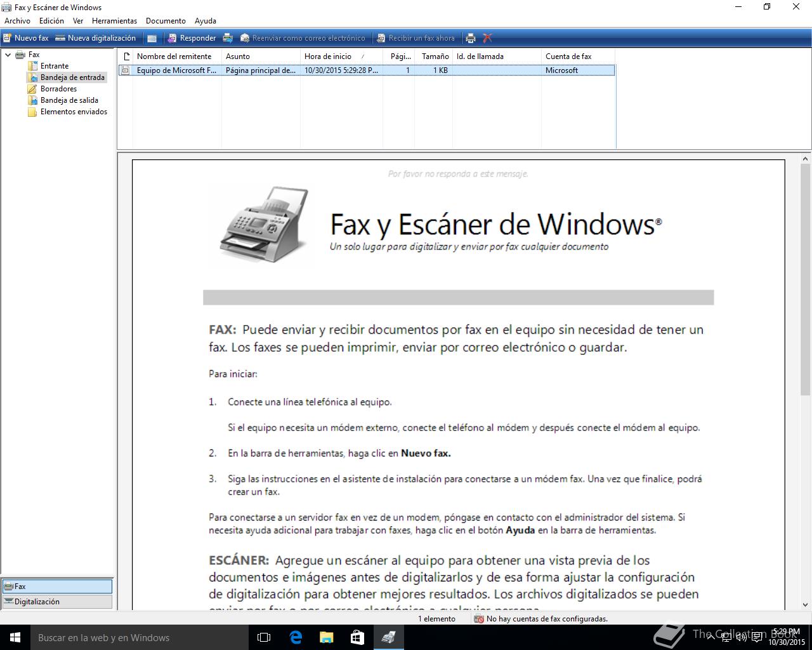The height and width of the screenshot is (650, 812).
Task: Open the Windows Start menu
Action: 15,637
